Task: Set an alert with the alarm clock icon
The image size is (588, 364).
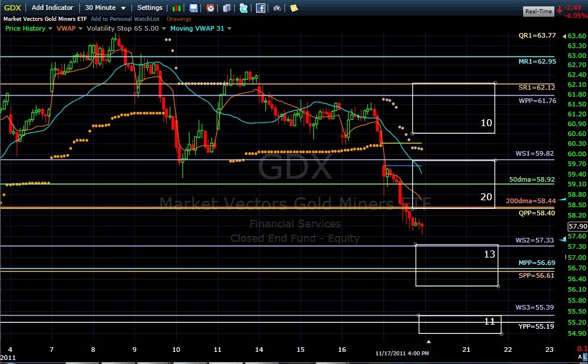Action: point(210,8)
